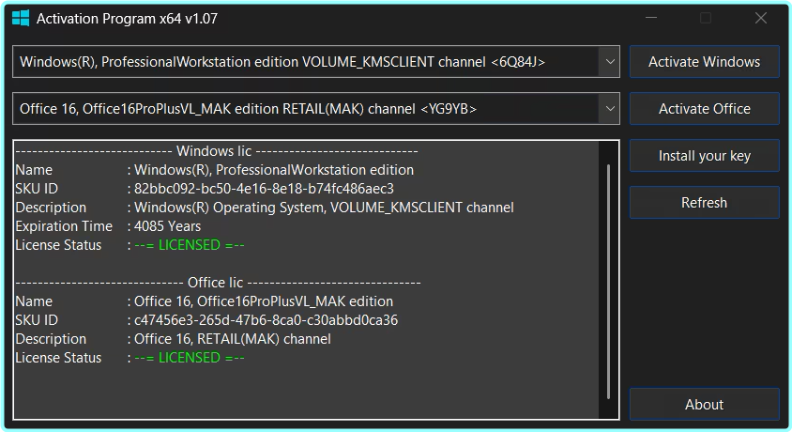
Task: Click the Office 16, RETAIL(MAK) channel description
Action: [232, 339]
